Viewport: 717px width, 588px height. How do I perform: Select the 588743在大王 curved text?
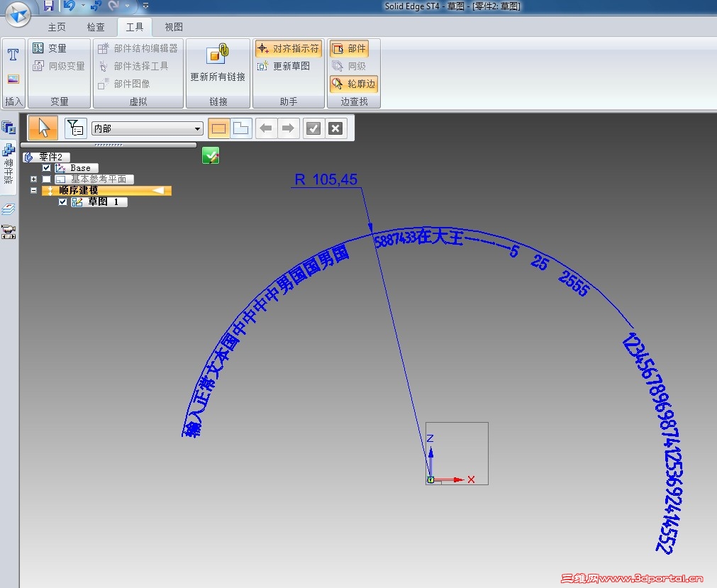click(418, 238)
